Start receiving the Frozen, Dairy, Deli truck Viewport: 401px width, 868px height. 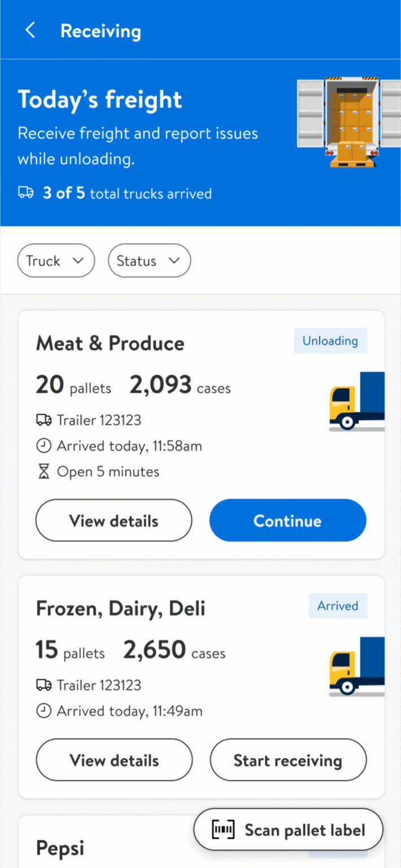(288, 760)
